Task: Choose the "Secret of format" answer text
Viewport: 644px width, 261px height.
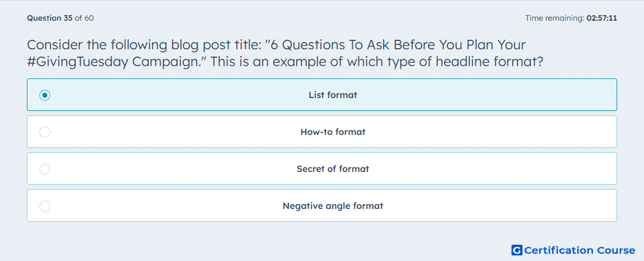Action: (x=333, y=169)
